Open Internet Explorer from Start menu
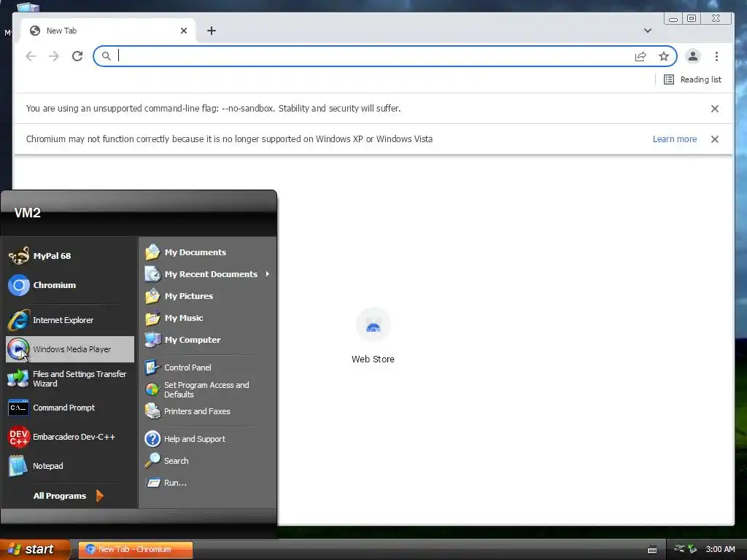747x560 pixels. (x=69, y=320)
